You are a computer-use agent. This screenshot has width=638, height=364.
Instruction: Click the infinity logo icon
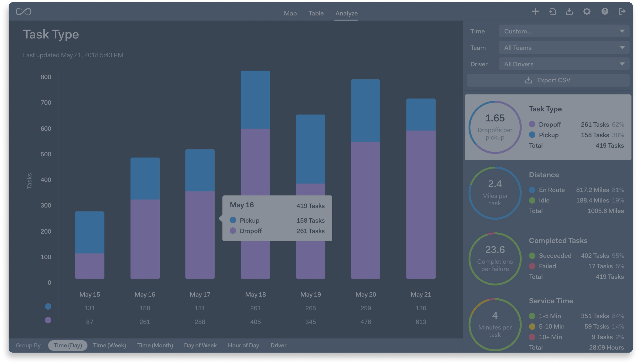23,11
